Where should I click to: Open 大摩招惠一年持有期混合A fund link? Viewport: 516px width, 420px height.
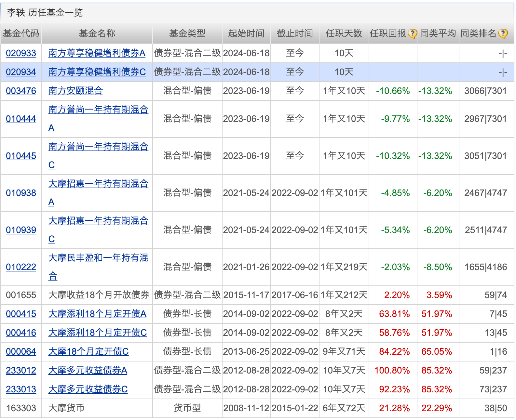tap(98, 184)
